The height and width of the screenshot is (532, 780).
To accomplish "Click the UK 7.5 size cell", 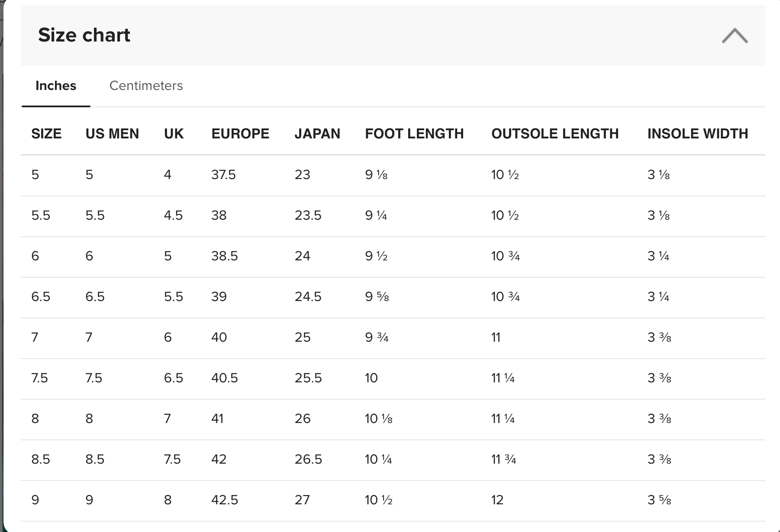I will click(x=172, y=459).
